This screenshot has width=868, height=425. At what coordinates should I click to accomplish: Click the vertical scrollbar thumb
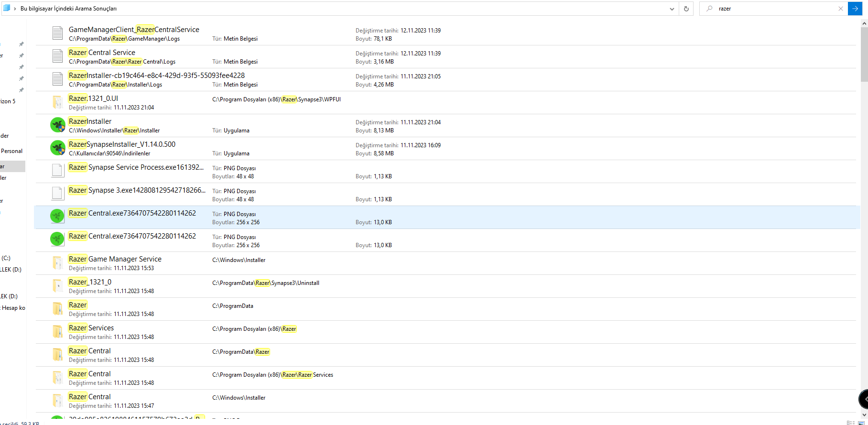864,54
